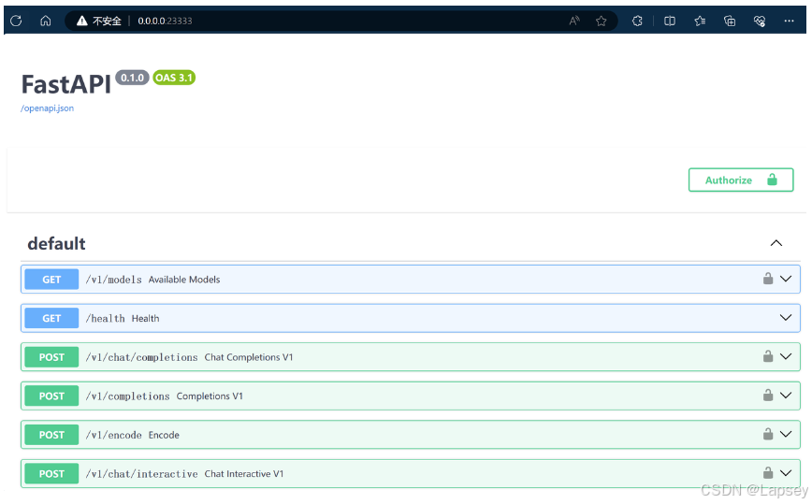Screen dimensions: 812x504
Task: Click lock icon on /v1/encode row
Action: 767,434
